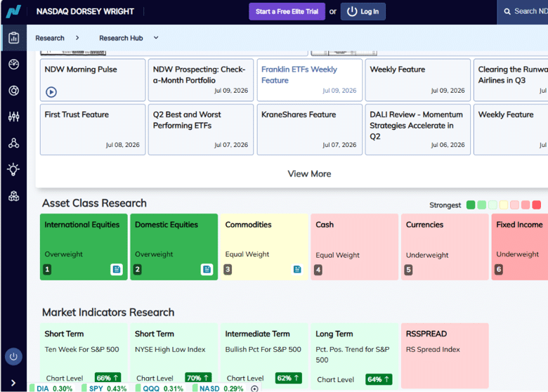Click the NASD ticker quote
The image size is (548, 392).
pyautogui.click(x=218, y=388)
